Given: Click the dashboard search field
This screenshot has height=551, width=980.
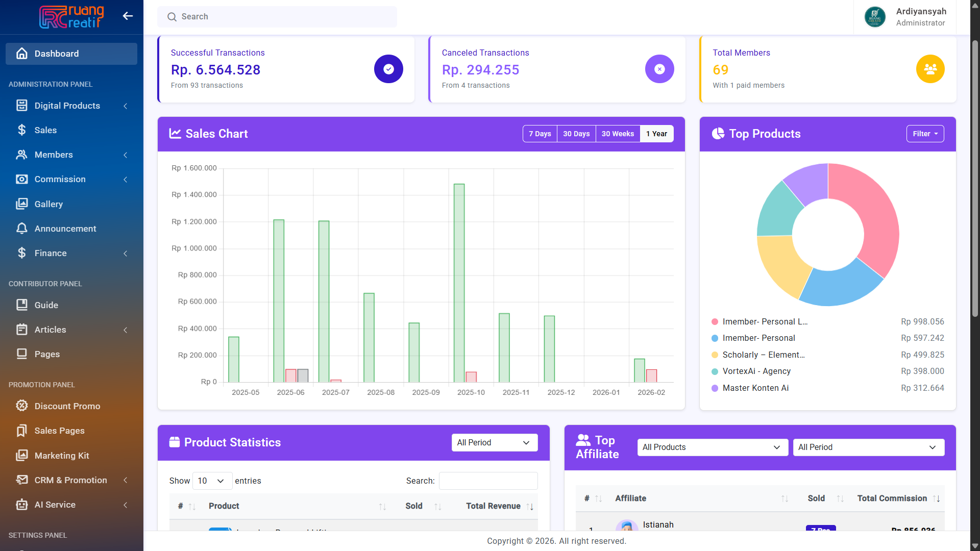Looking at the screenshot, I should pos(277,16).
